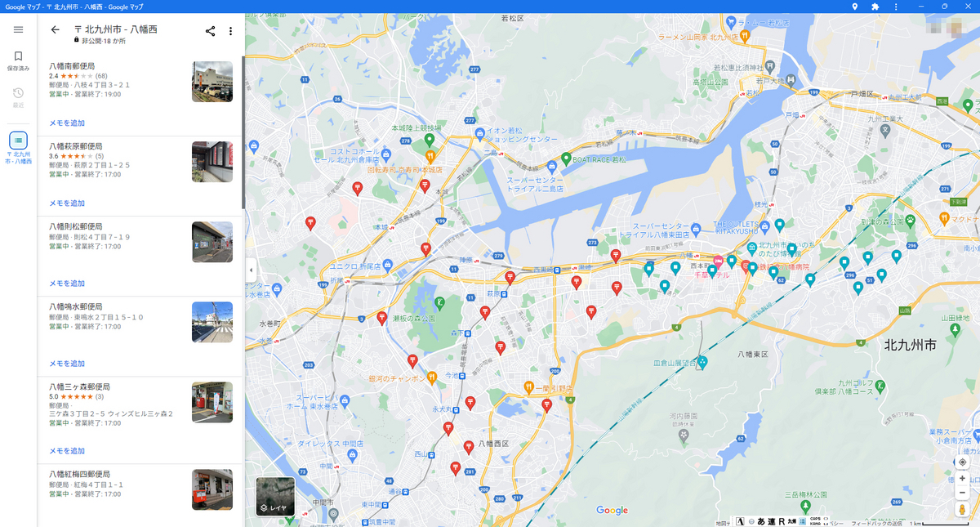
Task: Click the 瀬板の森公園 park marker
Action: 439,302
